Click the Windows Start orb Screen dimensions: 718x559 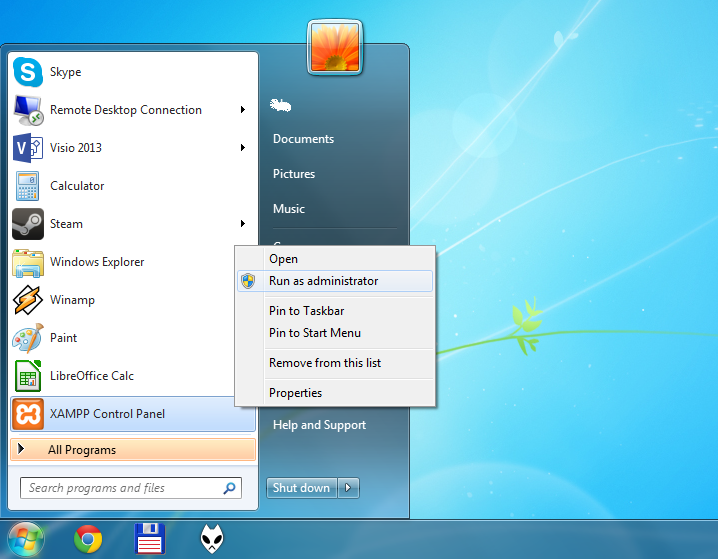tap(26, 540)
